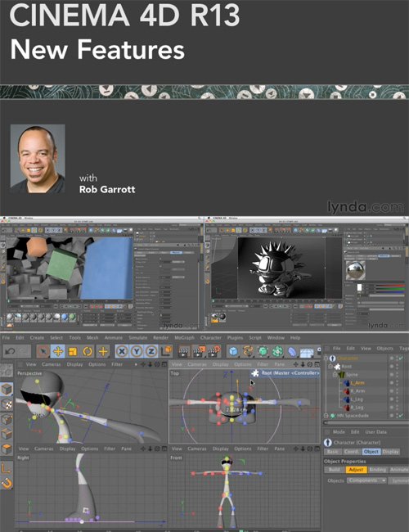Click the Adjust button under Object Properties

(356, 470)
